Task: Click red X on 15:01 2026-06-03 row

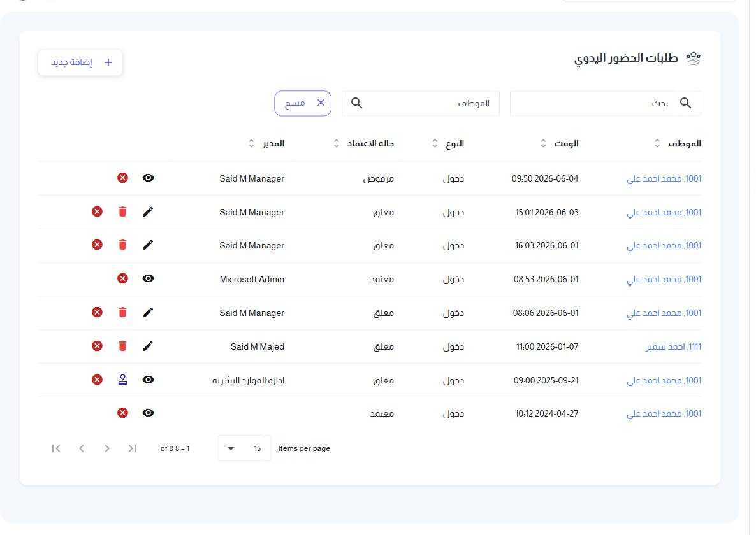Action: coord(97,211)
